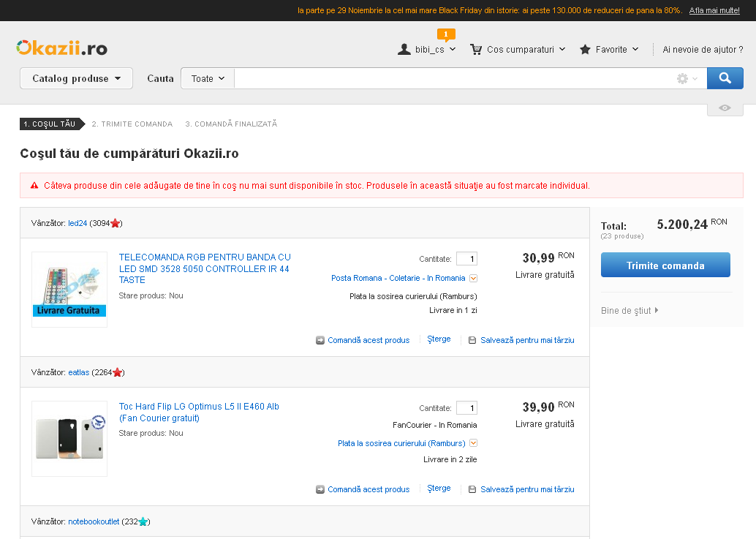Click the Toc Hard Flip product thumbnail
The image size is (756, 539).
tap(69, 439)
